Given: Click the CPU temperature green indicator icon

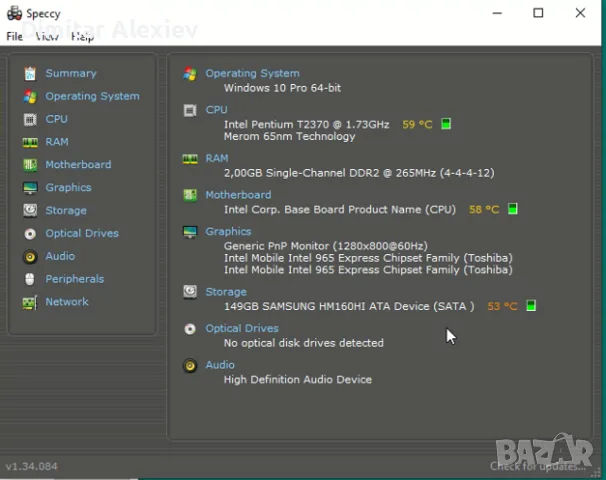Looking at the screenshot, I should [446, 124].
